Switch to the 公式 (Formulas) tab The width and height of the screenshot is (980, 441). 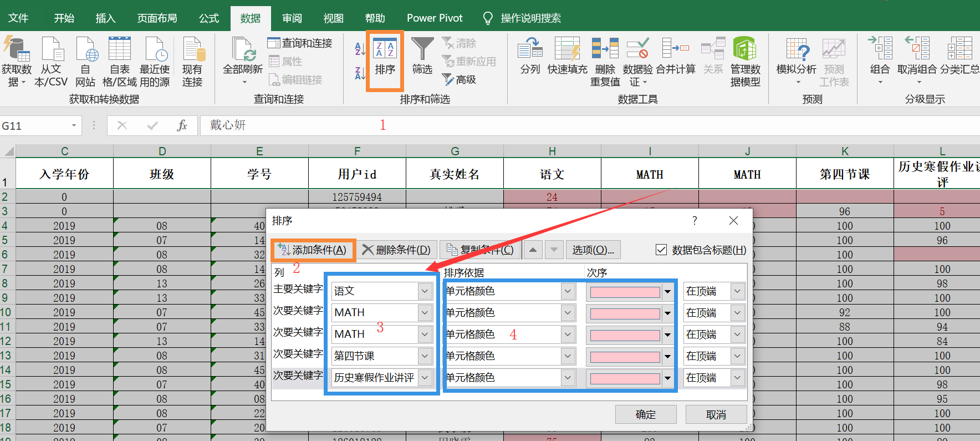coord(209,18)
